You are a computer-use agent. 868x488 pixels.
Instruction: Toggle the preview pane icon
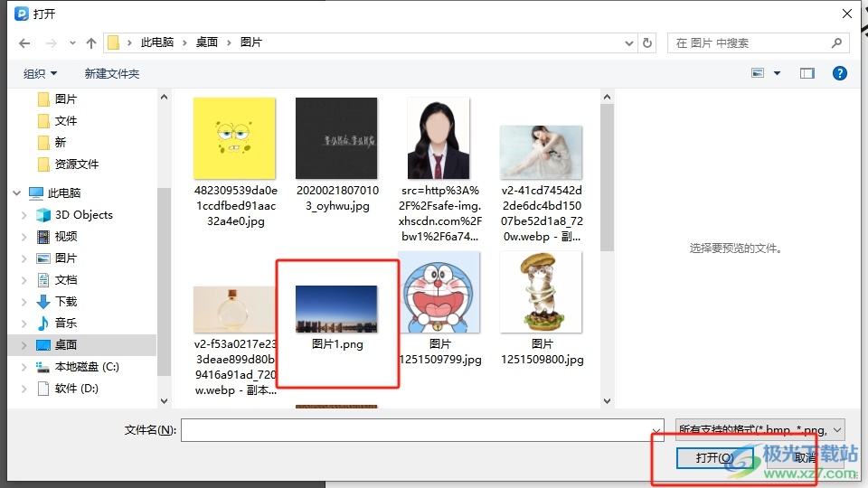coord(807,73)
